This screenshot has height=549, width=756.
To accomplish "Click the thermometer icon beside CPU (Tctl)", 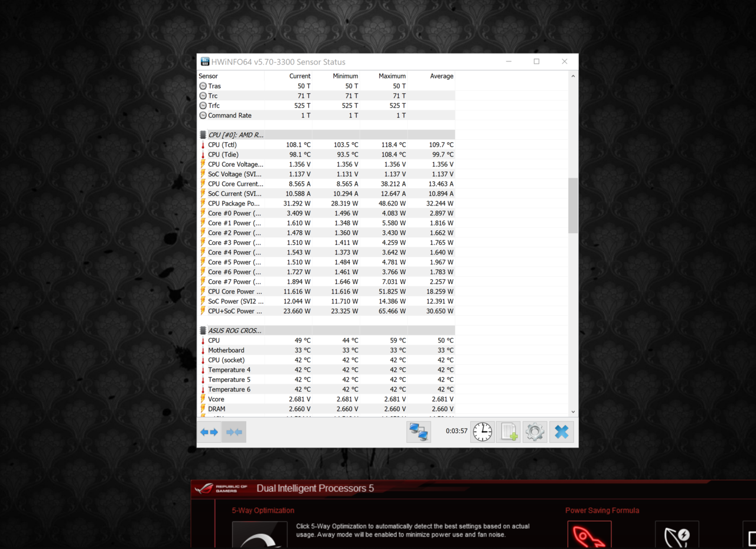I will click(x=203, y=145).
